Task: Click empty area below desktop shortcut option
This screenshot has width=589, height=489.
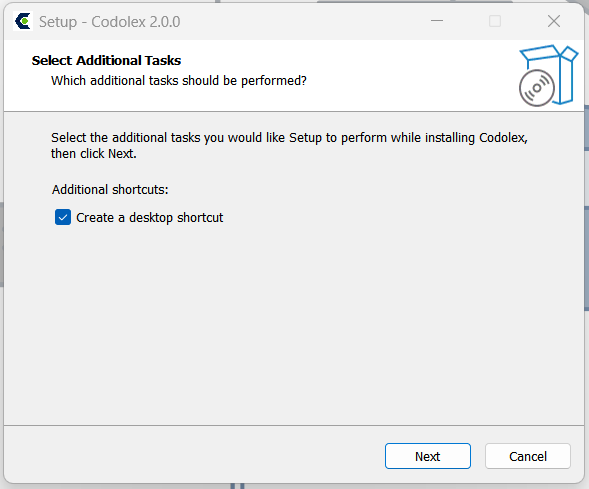Action: point(293,319)
